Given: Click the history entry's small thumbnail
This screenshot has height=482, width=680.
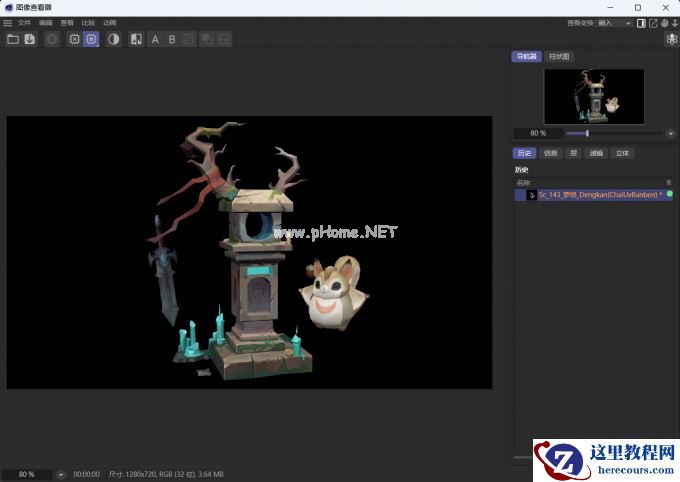Looking at the screenshot, I should click(532, 195).
